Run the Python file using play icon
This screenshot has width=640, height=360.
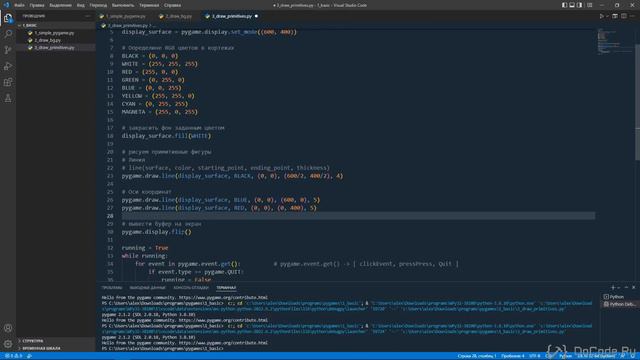(x=602, y=16)
